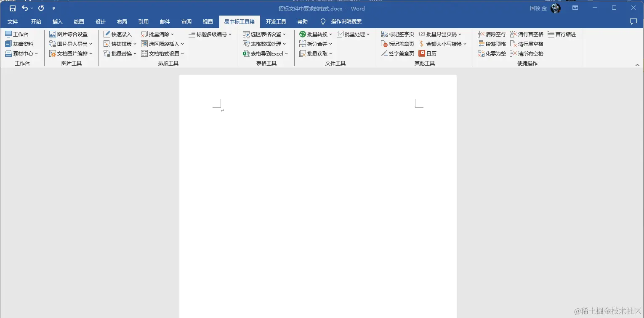644x318 pixels.
Task: Click 标记签字页 in 其他工具 group
Action: click(396, 34)
